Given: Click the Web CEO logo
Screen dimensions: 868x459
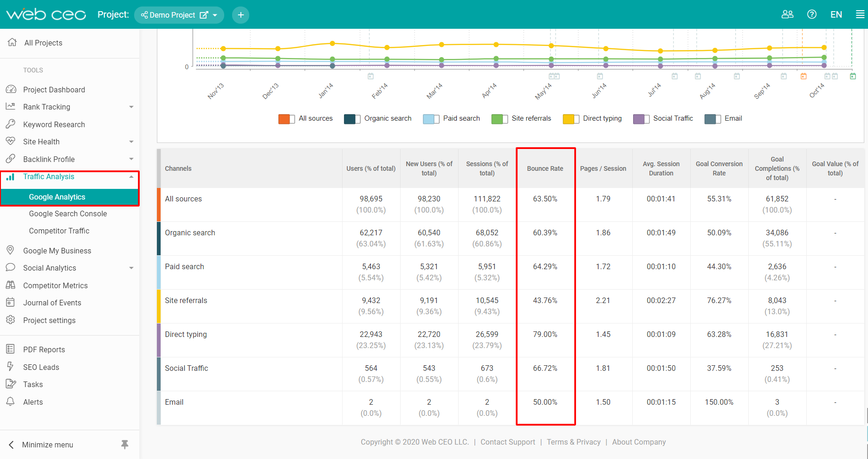Looking at the screenshot, I should (46, 14).
